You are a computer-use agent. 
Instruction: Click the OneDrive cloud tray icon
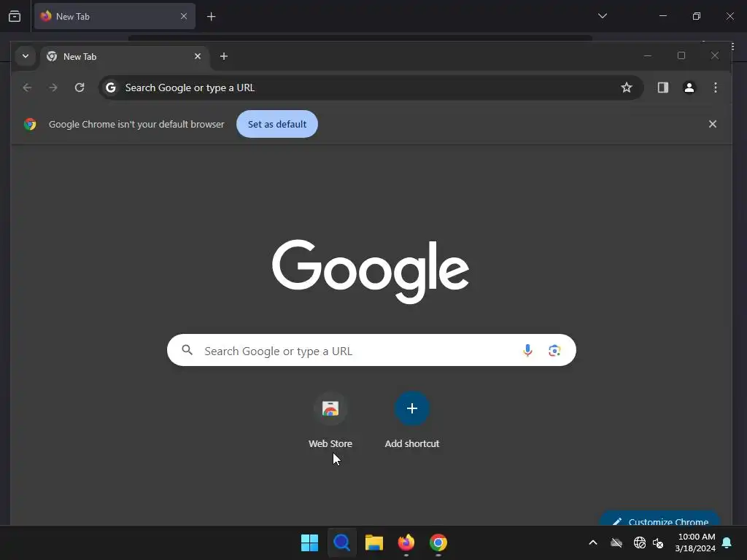(616, 542)
